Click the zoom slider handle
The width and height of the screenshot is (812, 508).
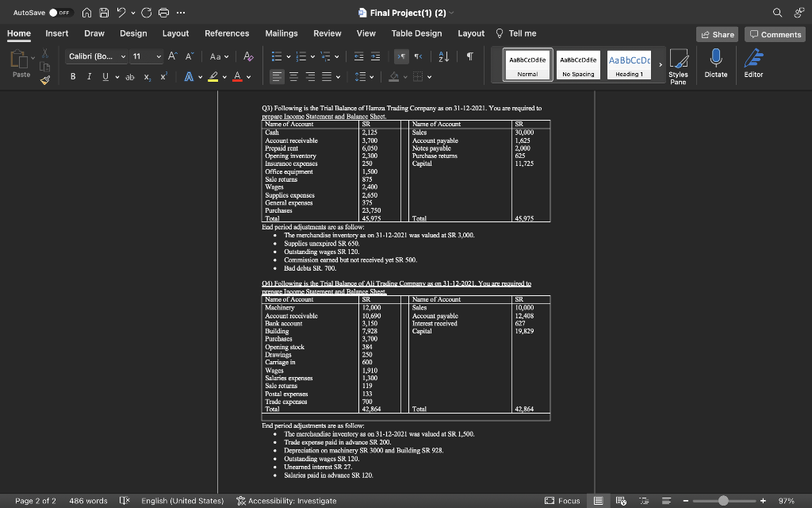723,501
